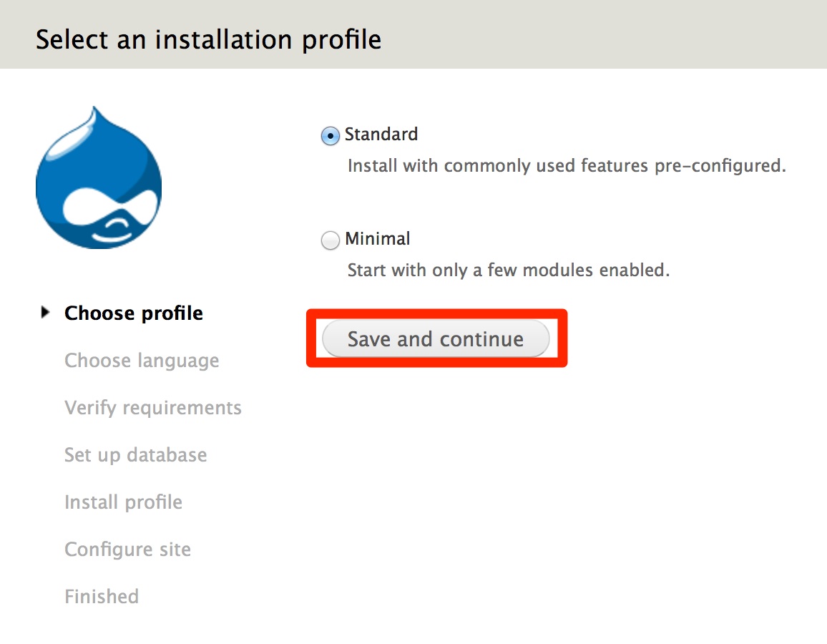Image resolution: width=827 pixels, height=644 pixels.
Task: Click the Minimal profile label text
Action: click(x=378, y=239)
